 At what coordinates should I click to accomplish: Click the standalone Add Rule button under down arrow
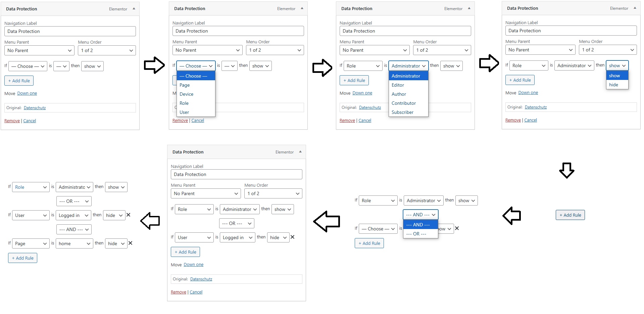click(x=570, y=215)
